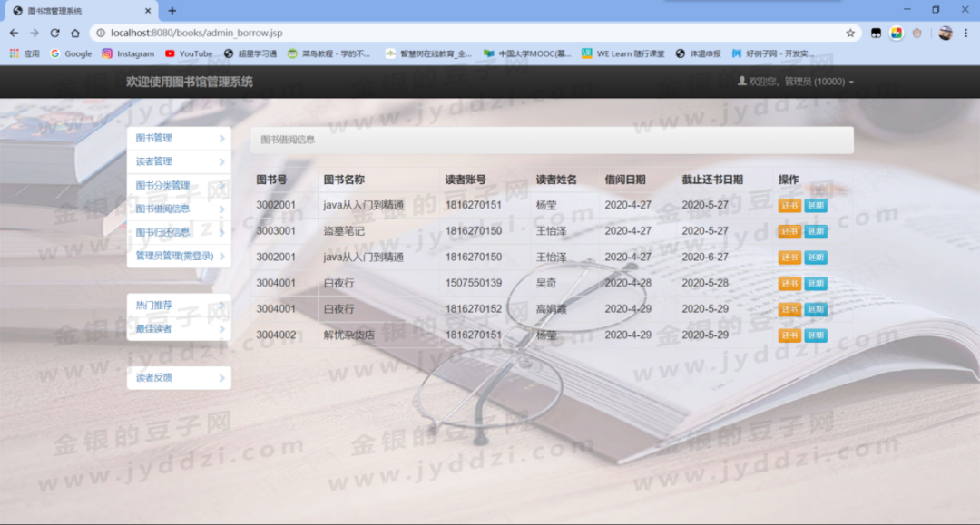Click 延期 for 高娟霞's 白夜行 row
Image resolution: width=980 pixels, height=525 pixels.
click(816, 309)
